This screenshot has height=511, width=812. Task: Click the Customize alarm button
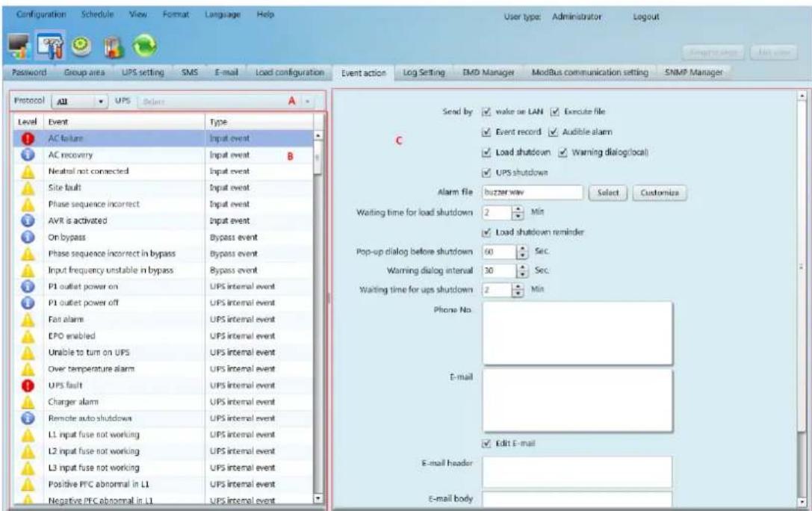(x=659, y=193)
